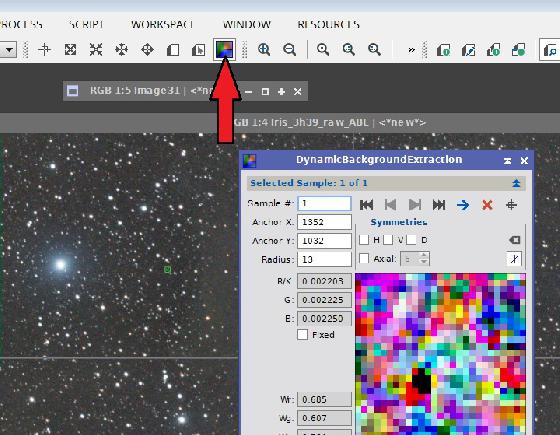Click the page with cursor preview icon
560x435 pixels.
(198, 50)
